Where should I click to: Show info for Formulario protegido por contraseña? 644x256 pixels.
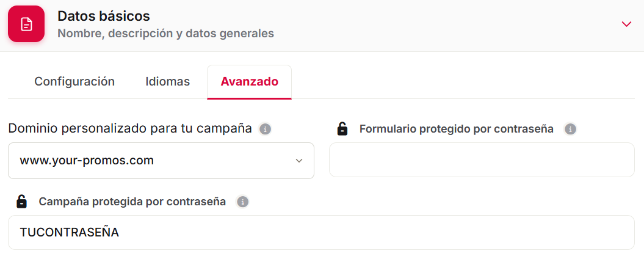click(x=570, y=130)
